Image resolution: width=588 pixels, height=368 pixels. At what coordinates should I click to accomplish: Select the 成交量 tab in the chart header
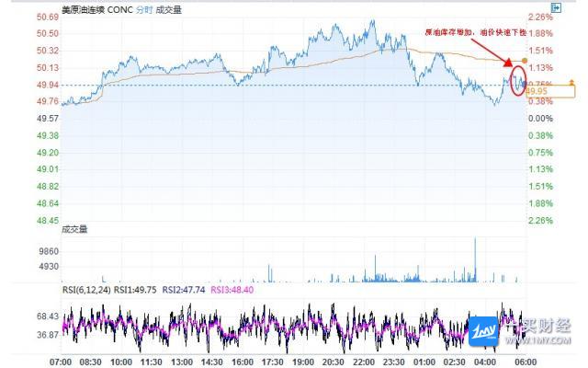tap(168, 10)
